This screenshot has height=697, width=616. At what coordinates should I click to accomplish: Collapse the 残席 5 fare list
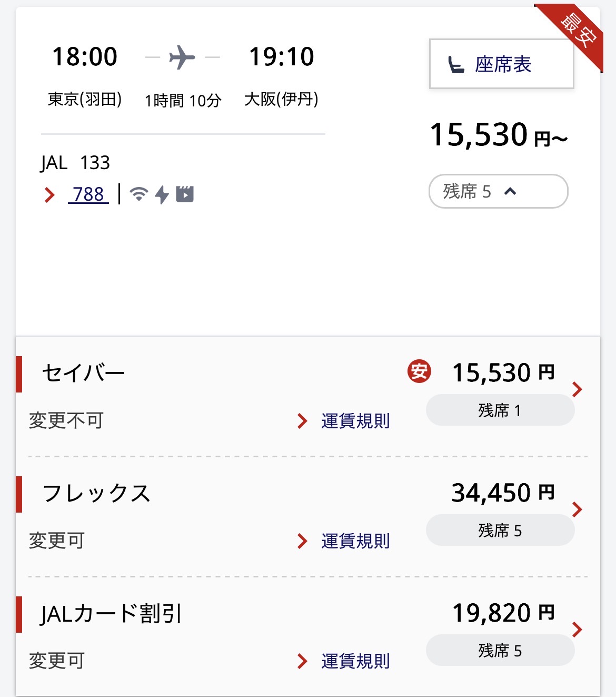pyautogui.click(x=498, y=191)
